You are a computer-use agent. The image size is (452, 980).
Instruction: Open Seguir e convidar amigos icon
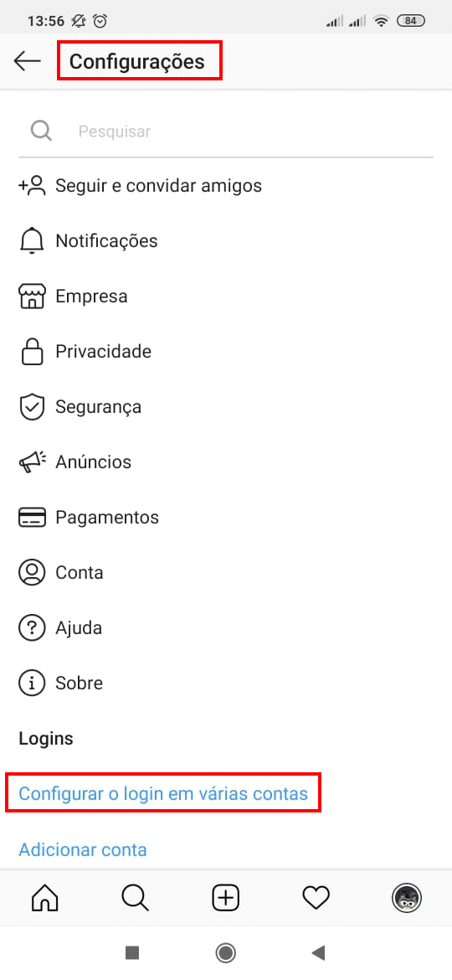click(x=32, y=186)
